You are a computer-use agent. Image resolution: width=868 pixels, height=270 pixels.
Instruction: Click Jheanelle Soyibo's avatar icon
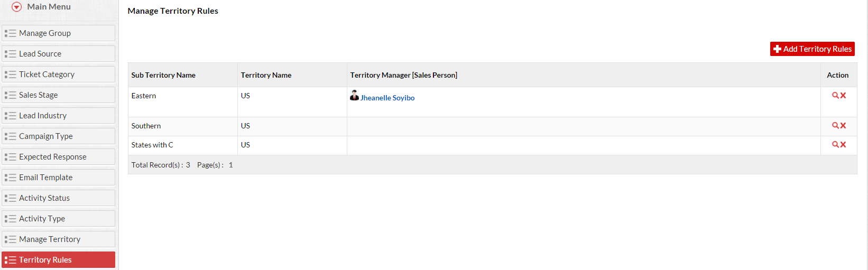(x=354, y=96)
